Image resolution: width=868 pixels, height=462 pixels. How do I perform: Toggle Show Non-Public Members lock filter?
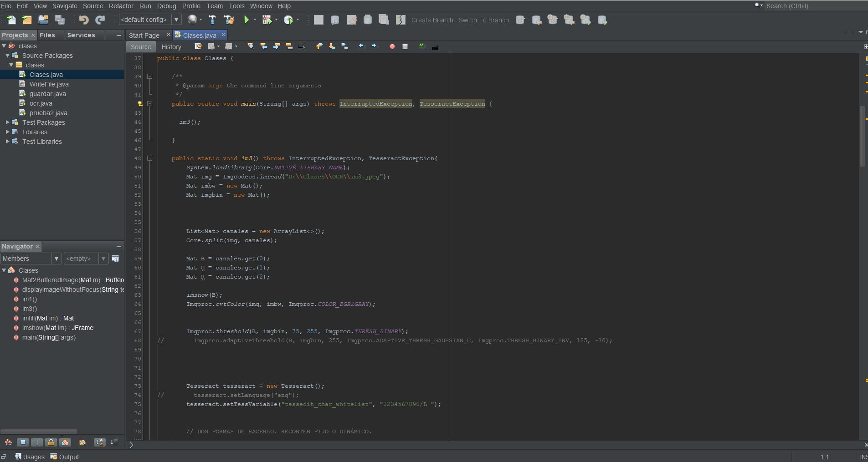coord(51,442)
